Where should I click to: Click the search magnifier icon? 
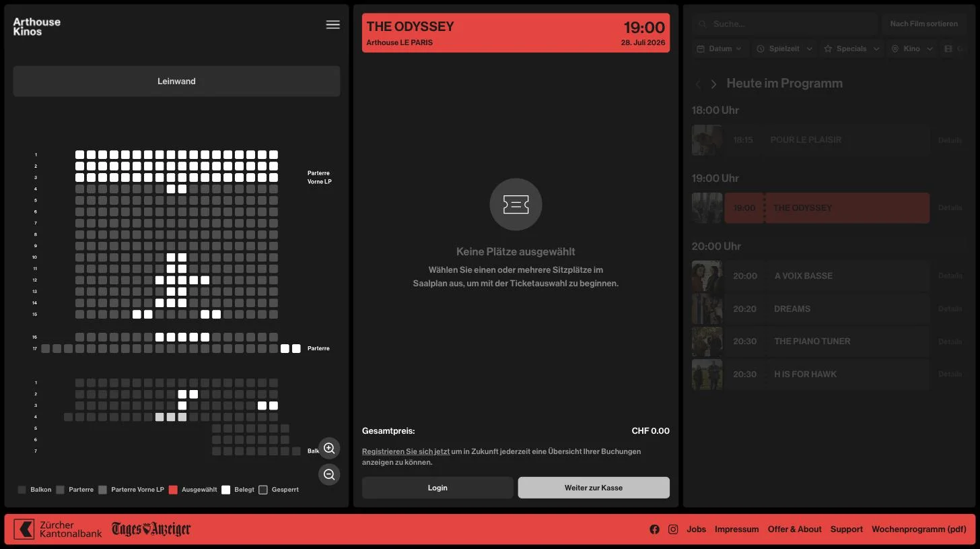click(x=703, y=24)
